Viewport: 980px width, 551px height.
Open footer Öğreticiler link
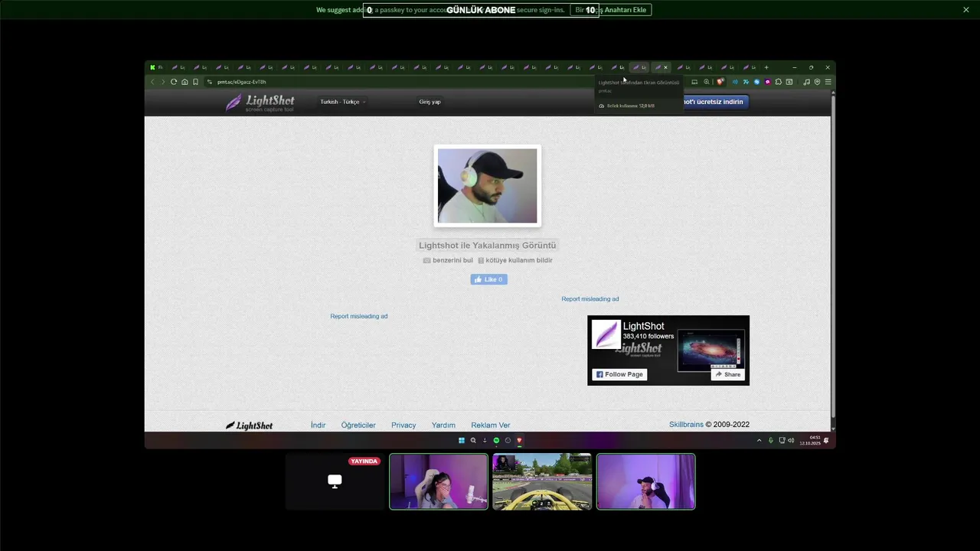358,425
